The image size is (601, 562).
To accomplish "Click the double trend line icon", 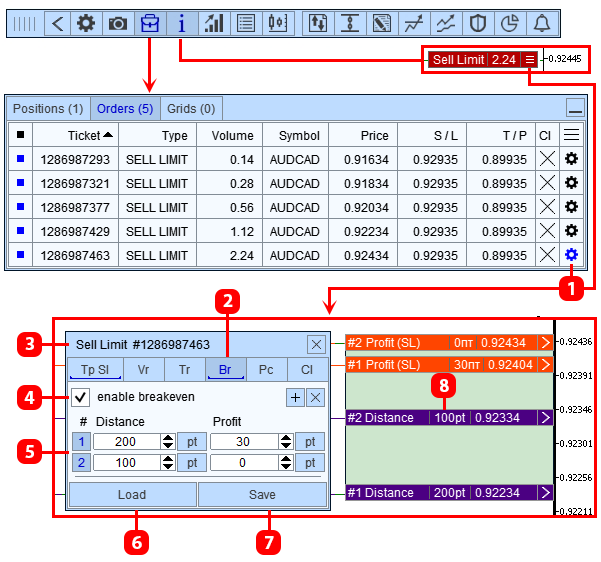I will tap(446, 24).
